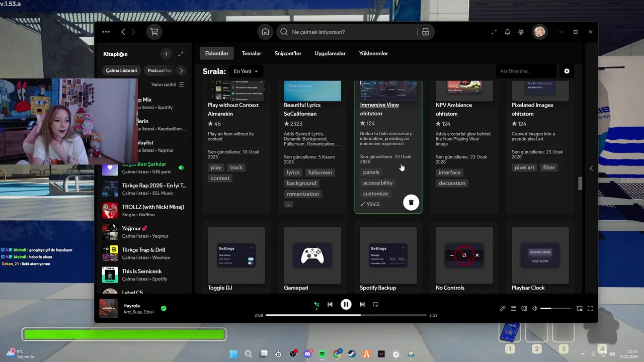Open Türkçe Rap 2026 playlist
Screen dimensions: 644x362
pos(145,189)
